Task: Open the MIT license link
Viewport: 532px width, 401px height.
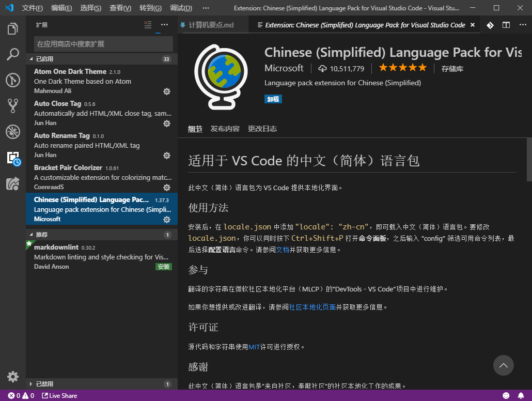Action: click(x=254, y=347)
